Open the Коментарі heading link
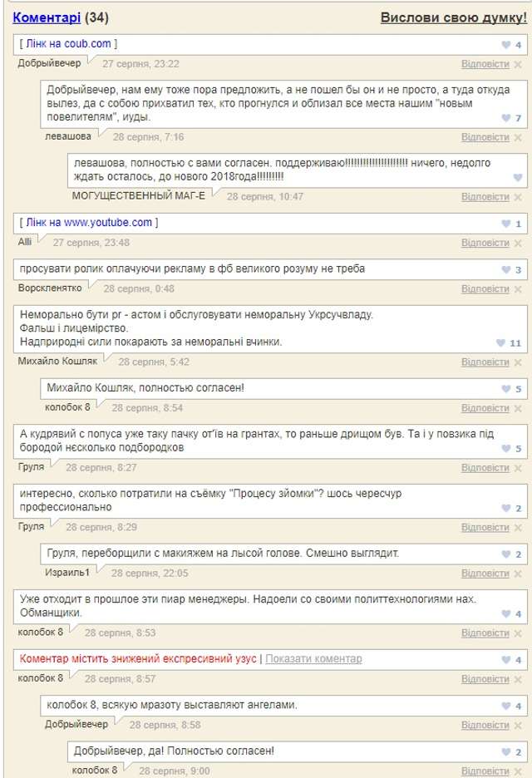Viewport: 532px width, 778px height. point(47,17)
